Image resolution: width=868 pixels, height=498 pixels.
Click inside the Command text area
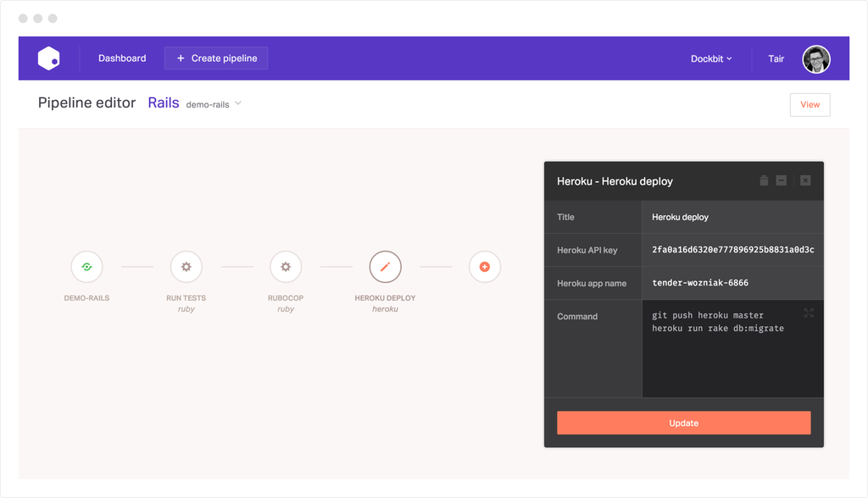pyautogui.click(x=732, y=349)
